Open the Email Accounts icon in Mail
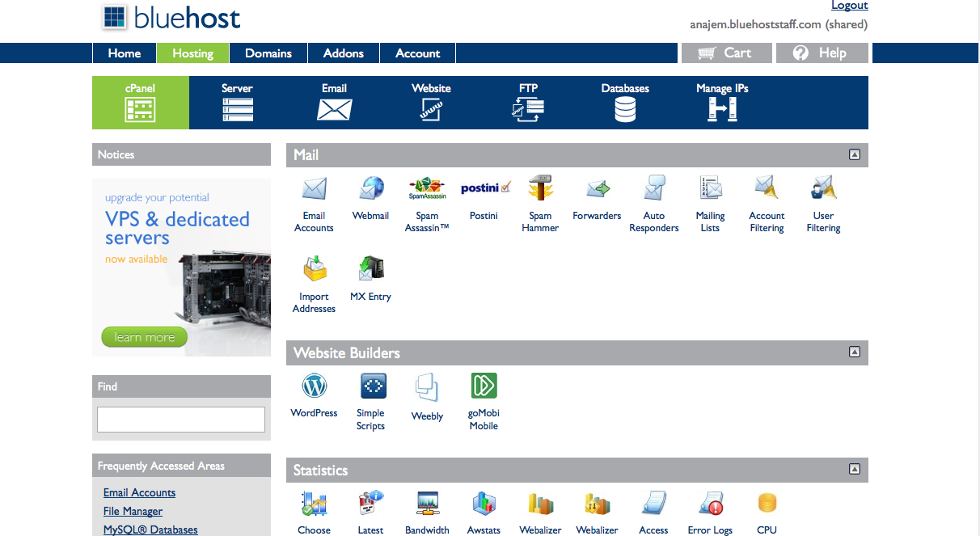 click(x=314, y=190)
